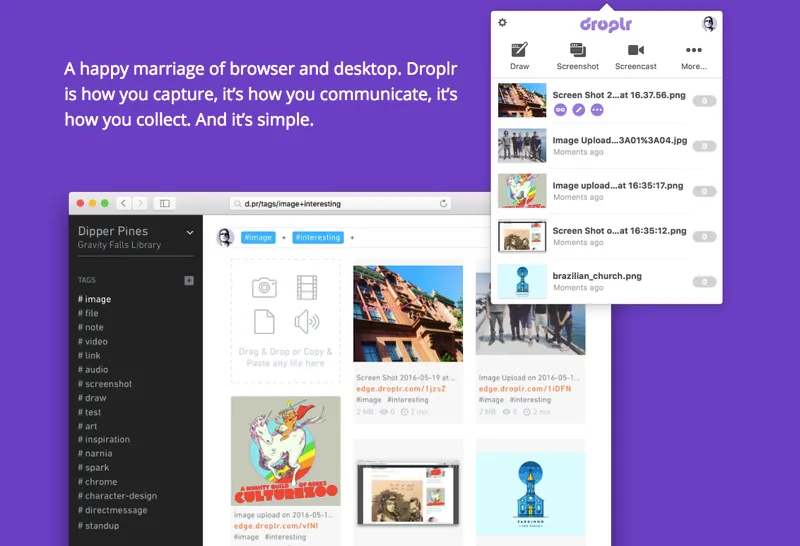This screenshot has height=546, width=800.
Task: Select the #spark tag
Action: click(93, 467)
